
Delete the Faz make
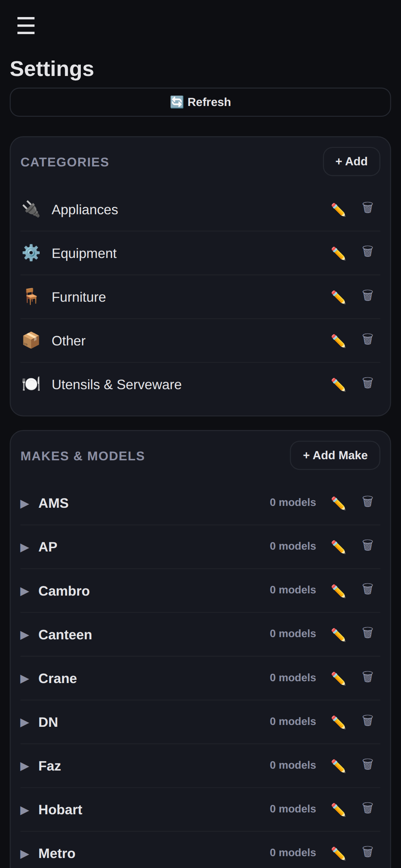(x=368, y=765)
